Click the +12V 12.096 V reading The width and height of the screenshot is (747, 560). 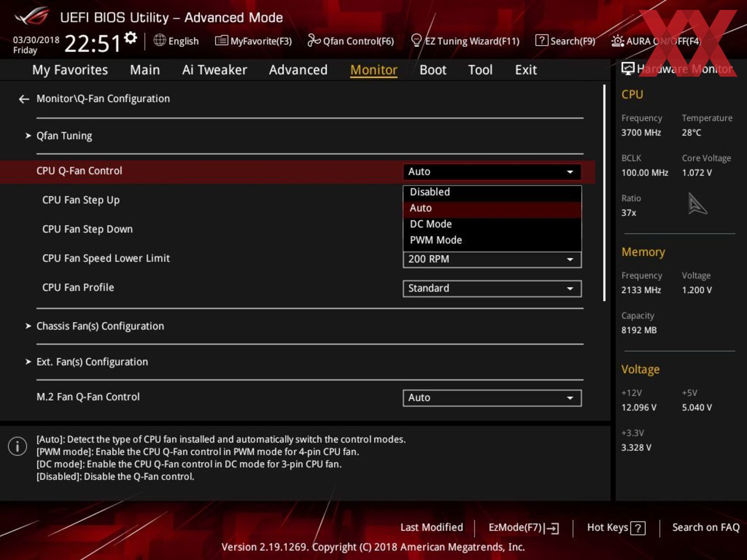[639, 407]
